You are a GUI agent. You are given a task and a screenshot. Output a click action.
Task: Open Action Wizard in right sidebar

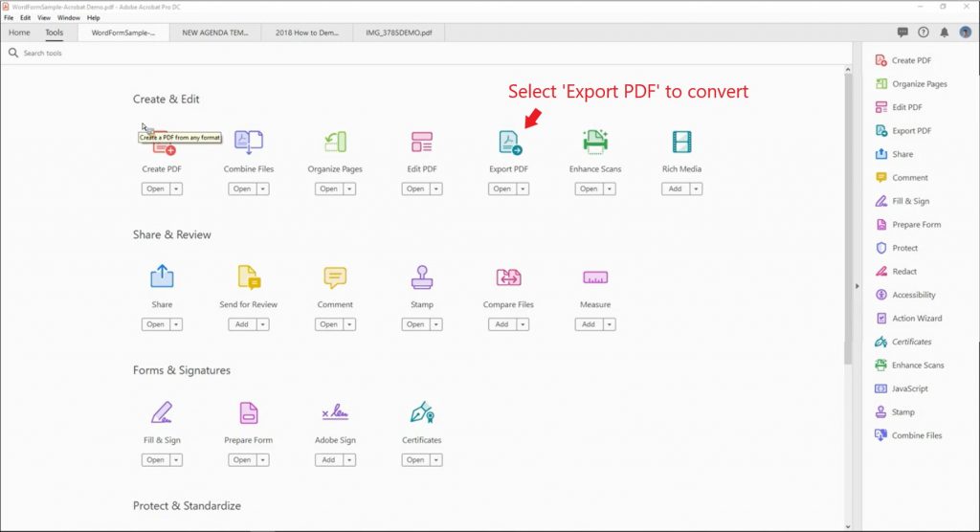tap(908, 319)
